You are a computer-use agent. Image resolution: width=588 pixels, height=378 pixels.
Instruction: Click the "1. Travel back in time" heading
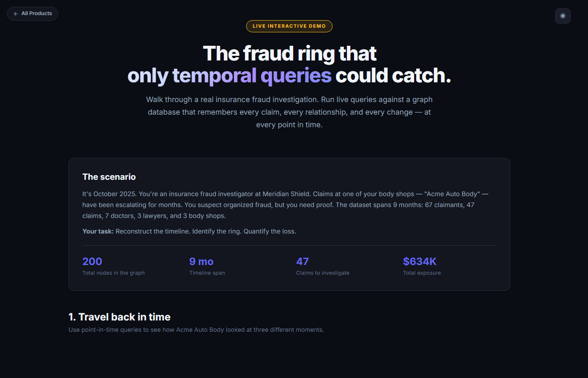click(119, 317)
